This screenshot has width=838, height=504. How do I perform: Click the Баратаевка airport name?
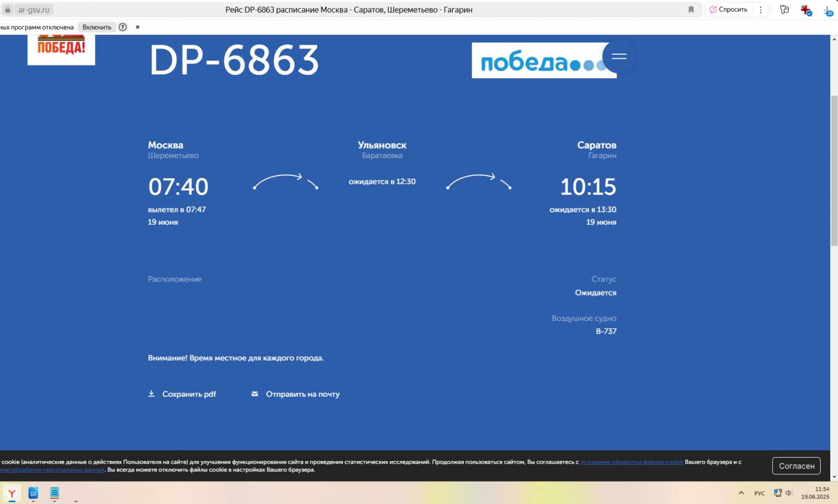(382, 156)
